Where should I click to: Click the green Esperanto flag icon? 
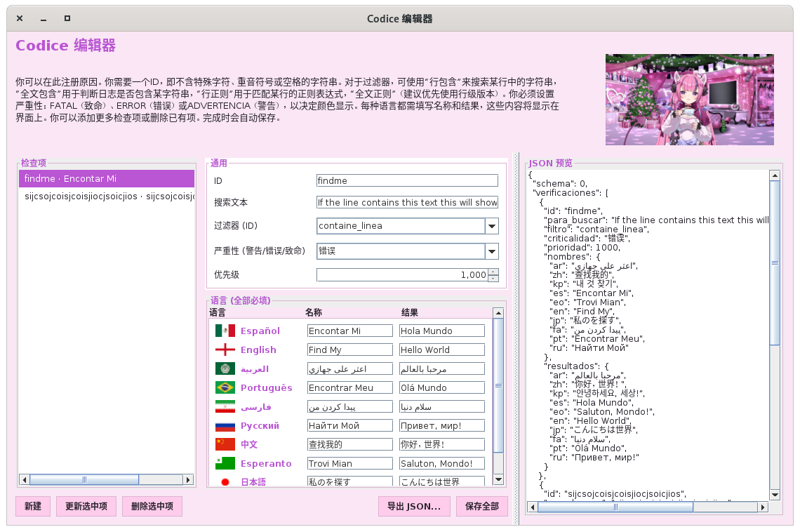click(x=225, y=463)
